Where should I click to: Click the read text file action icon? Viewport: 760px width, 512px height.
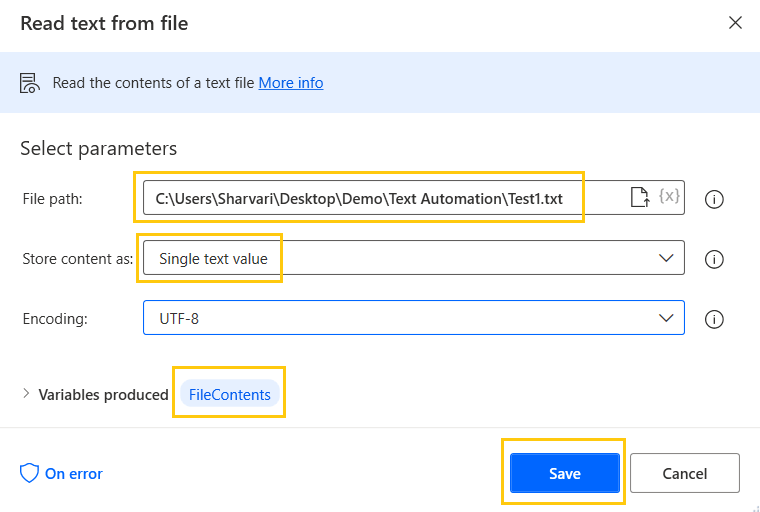30,83
